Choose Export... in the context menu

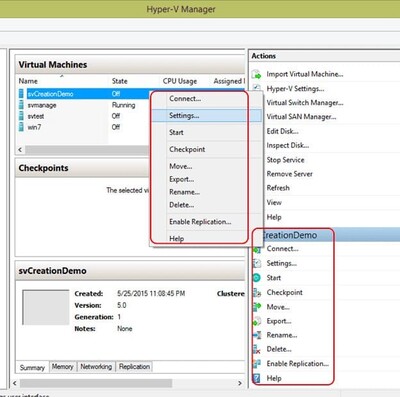pos(181,179)
